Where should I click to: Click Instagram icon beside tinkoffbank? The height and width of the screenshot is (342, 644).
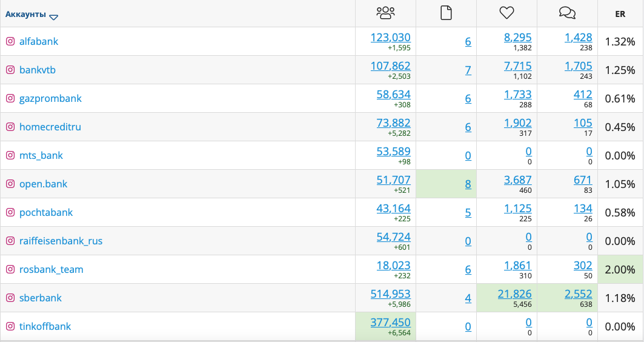tap(10, 326)
